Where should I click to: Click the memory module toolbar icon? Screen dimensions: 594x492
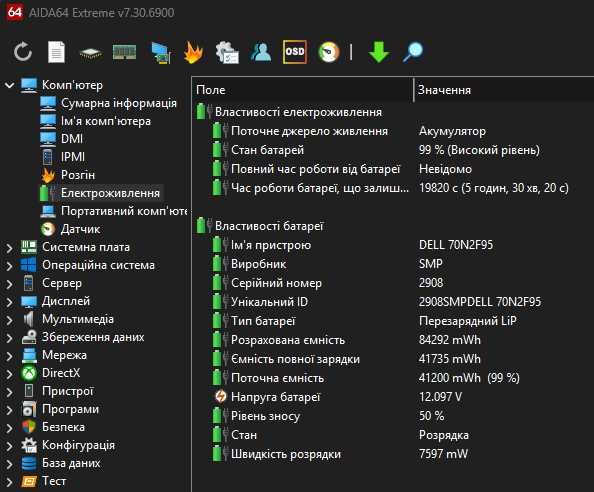124,52
